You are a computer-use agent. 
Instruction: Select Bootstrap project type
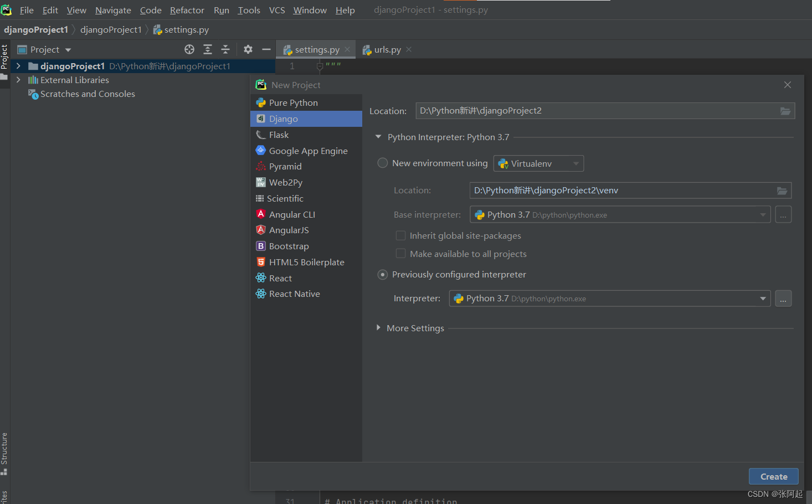coord(306,246)
